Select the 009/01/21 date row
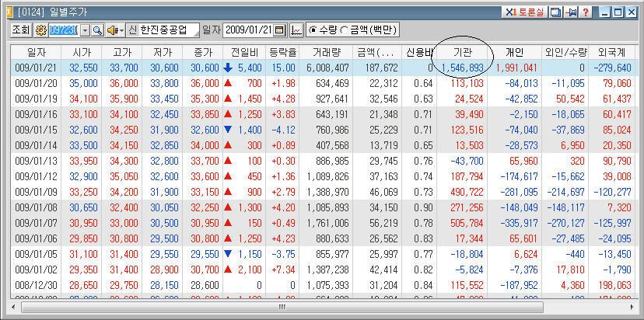Screen dimensions: 644x320 [x=323, y=68]
